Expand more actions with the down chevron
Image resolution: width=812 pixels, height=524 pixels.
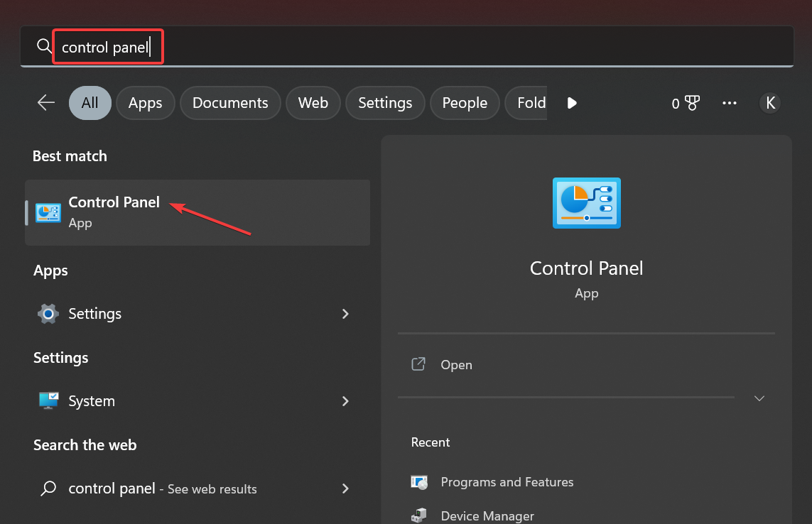point(759,398)
